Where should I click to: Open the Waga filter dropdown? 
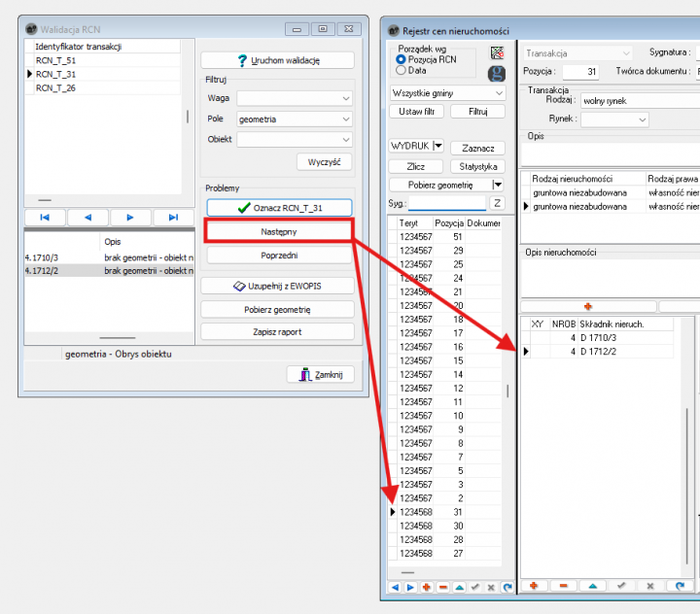tap(346, 98)
